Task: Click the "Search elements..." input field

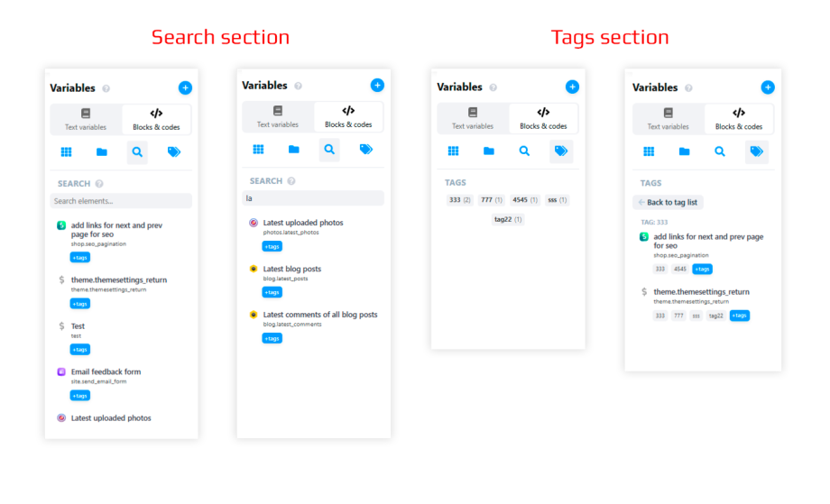Action: 121,201
